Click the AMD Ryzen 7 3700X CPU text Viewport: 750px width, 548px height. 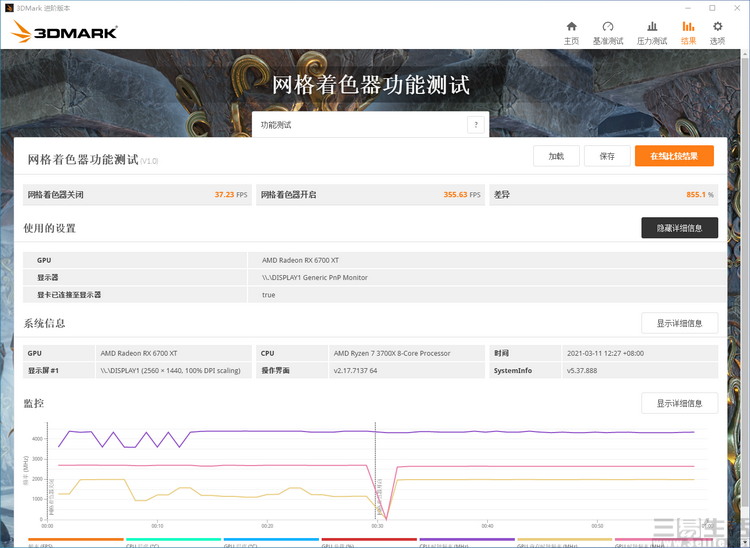pos(392,353)
